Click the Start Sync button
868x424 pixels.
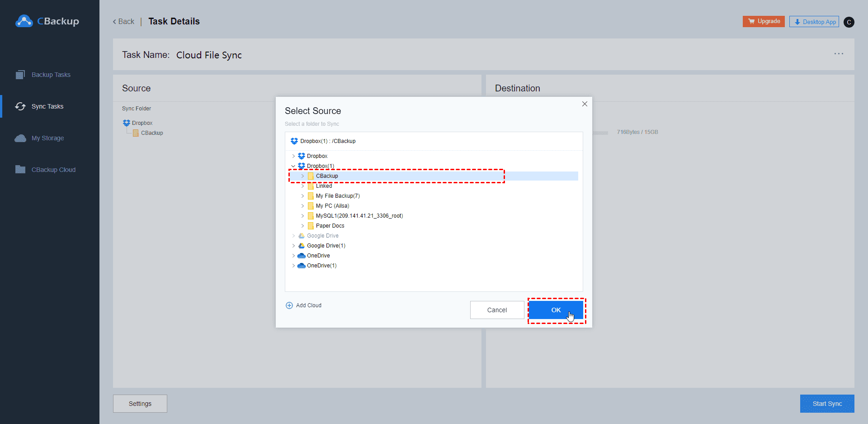pos(827,404)
